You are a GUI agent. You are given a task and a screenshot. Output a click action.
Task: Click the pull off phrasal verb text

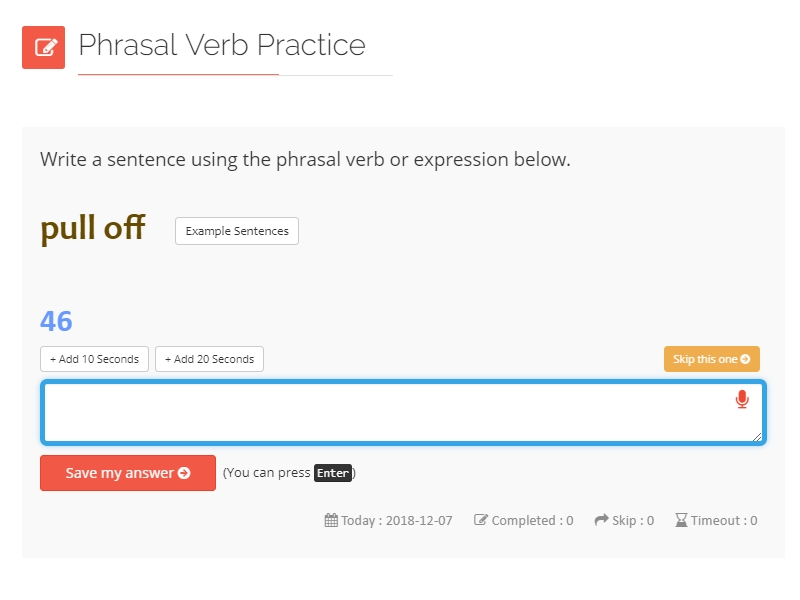click(93, 228)
